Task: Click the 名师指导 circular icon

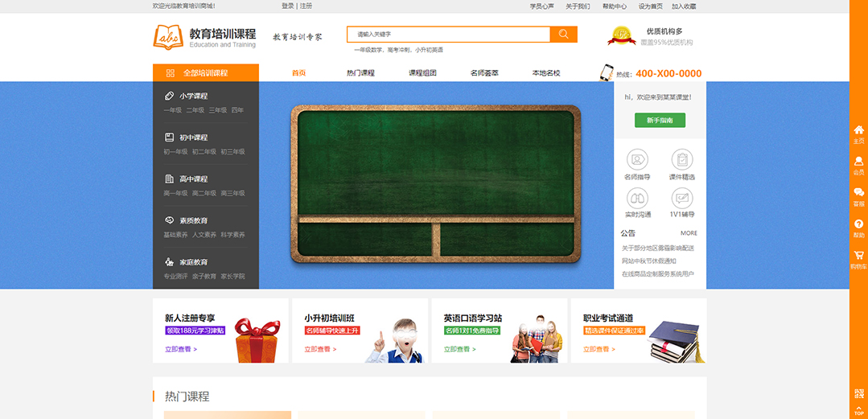Action: point(637,159)
